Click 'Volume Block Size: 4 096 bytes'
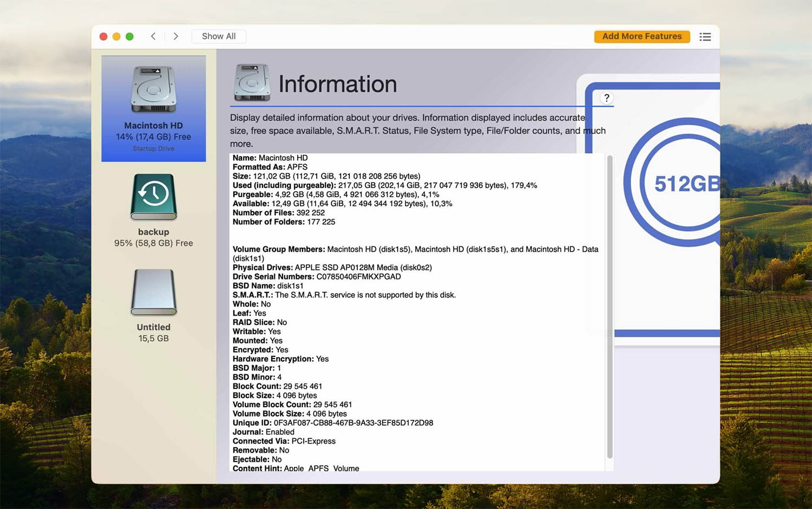 tap(290, 414)
